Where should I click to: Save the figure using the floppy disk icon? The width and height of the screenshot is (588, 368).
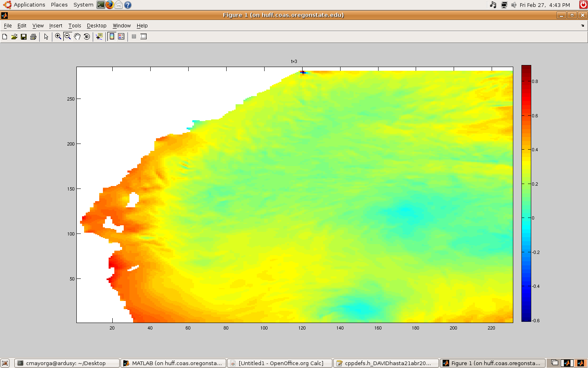click(24, 37)
